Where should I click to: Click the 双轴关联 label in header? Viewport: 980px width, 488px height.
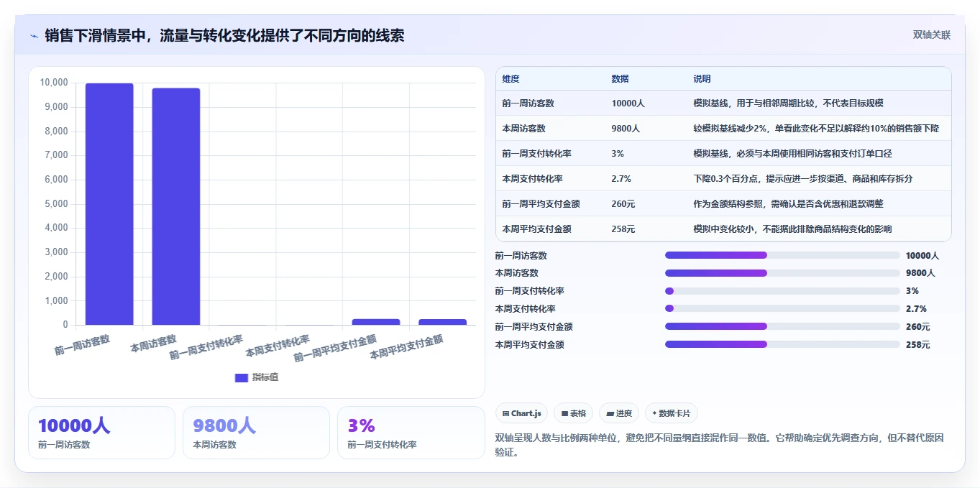pos(932,34)
